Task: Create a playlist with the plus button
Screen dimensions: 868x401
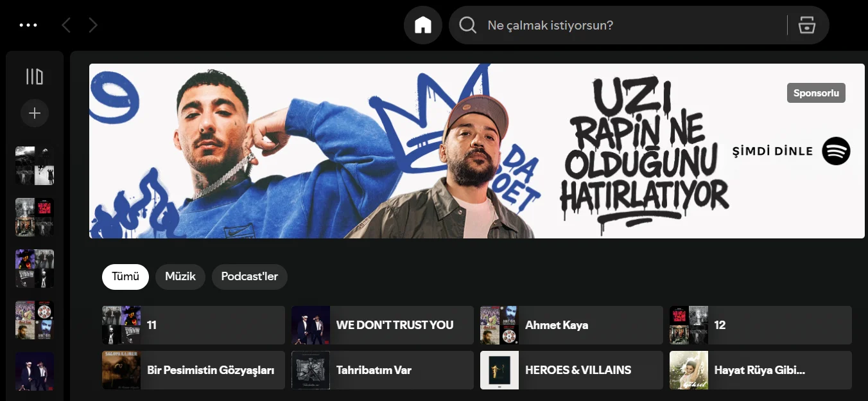Action: click(x=35, y=114)
